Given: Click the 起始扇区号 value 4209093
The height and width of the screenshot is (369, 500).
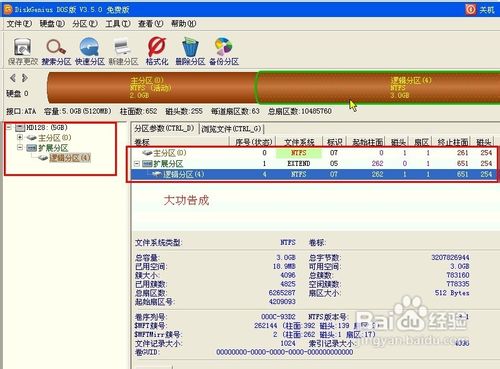Looking at the screenshot, I should point(282,302).
